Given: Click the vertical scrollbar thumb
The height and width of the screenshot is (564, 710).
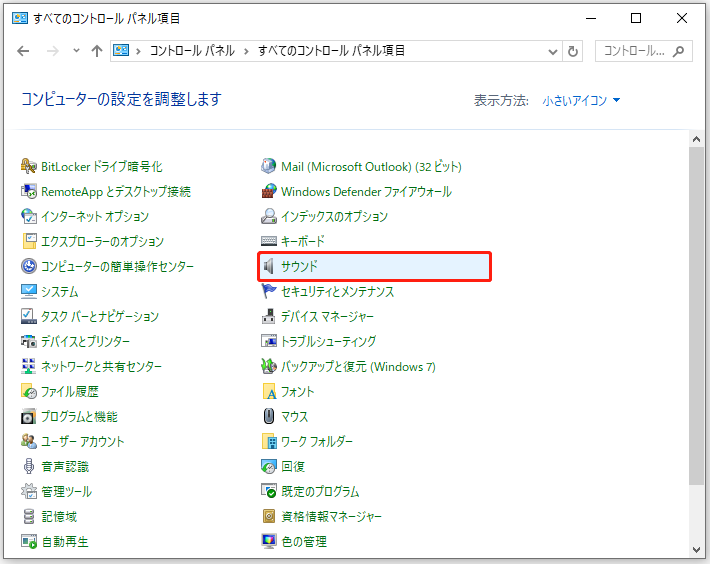Looking at the screenshot, I should (696, 316).
